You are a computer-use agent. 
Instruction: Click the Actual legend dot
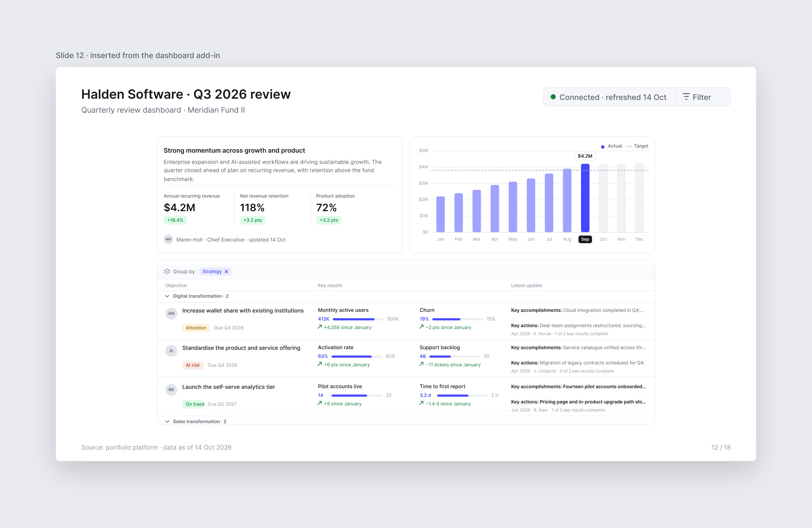click(x=603, y=147)
